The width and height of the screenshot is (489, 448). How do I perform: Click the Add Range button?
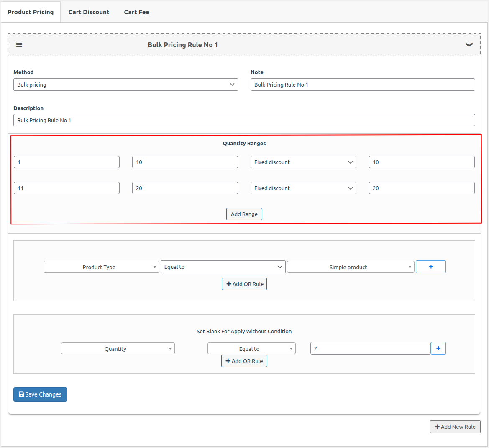pyautogui.click(x=244, y=214)
